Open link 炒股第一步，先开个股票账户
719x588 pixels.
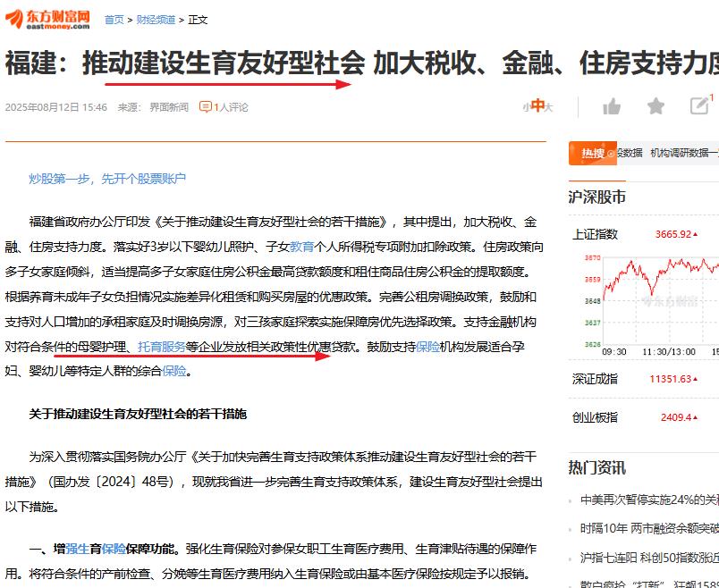click(x=107, y=179)
